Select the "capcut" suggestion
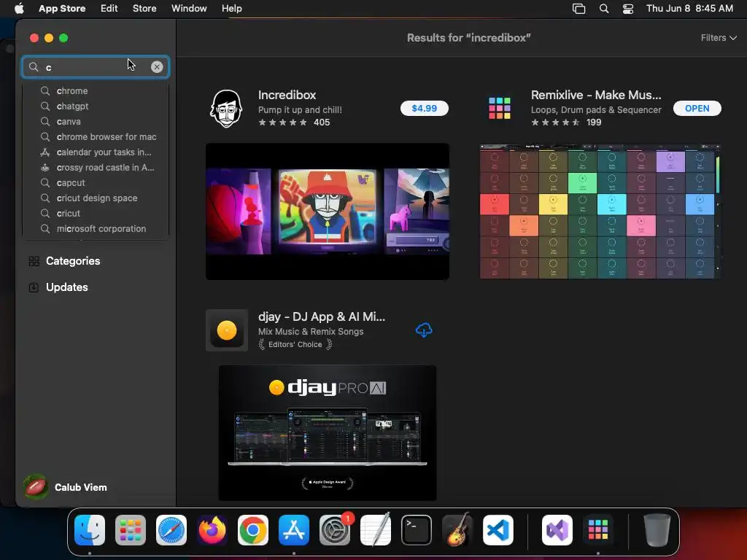Screen dimensions: 747x560 click(96, 183)
